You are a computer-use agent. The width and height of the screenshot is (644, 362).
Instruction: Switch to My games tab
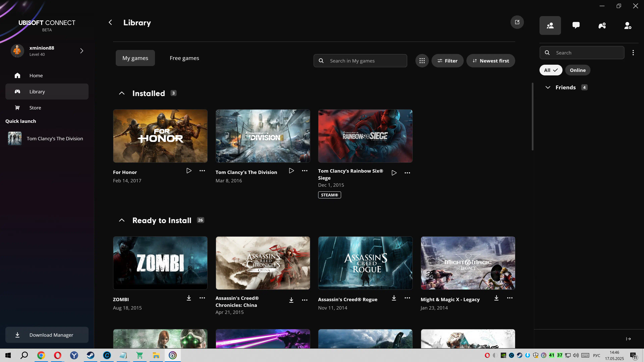pyautogui.click(x=135, y=58)
